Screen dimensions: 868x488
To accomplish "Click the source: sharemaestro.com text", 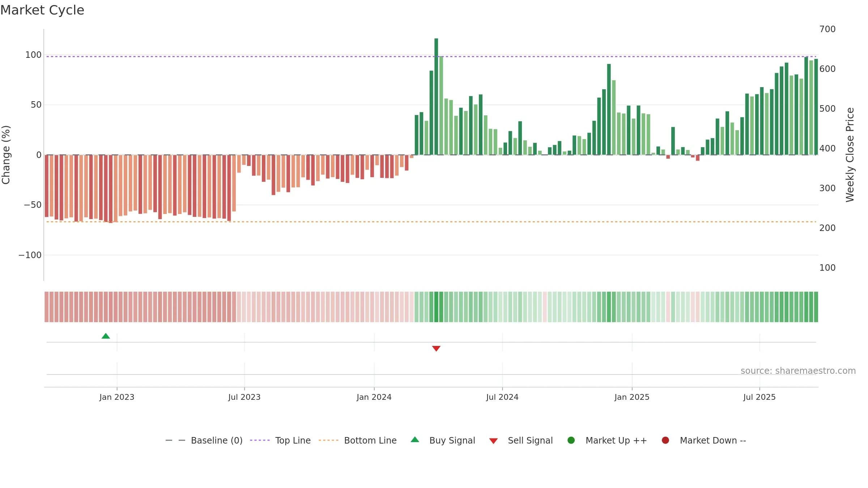I will coord(798,371).
